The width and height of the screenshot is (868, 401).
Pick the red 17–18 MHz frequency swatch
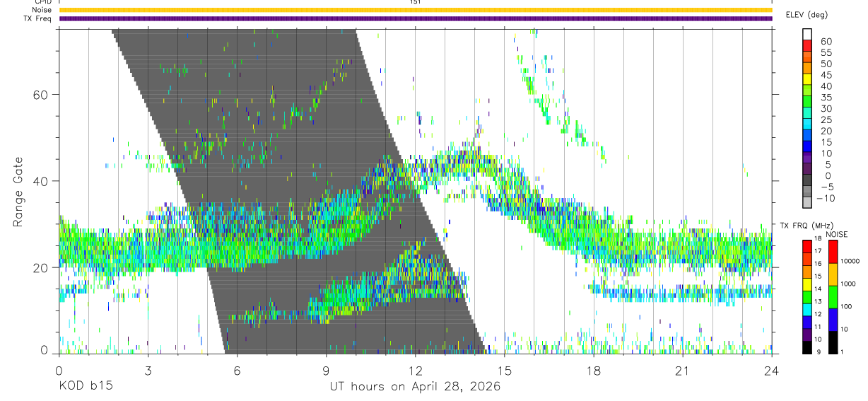tap(806, 246)
